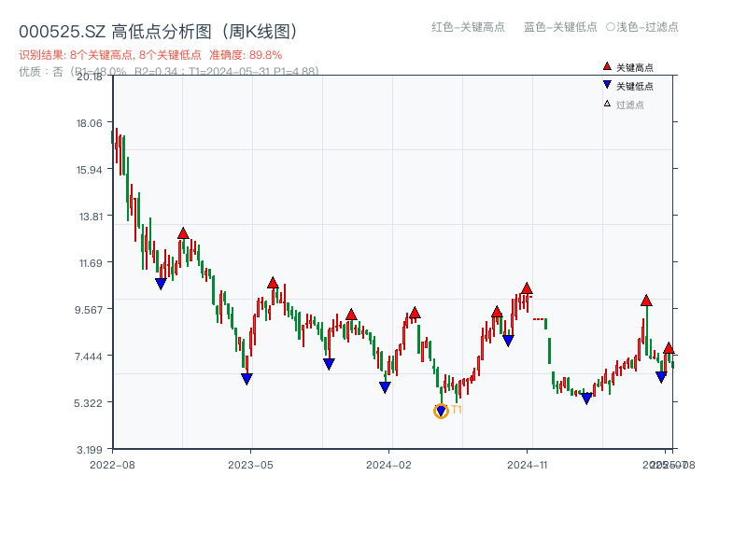Click the red dashed flat segment after 2024-11
Image resolution: width=747 pixels, height=560 pixels.
tap(539, 319)
